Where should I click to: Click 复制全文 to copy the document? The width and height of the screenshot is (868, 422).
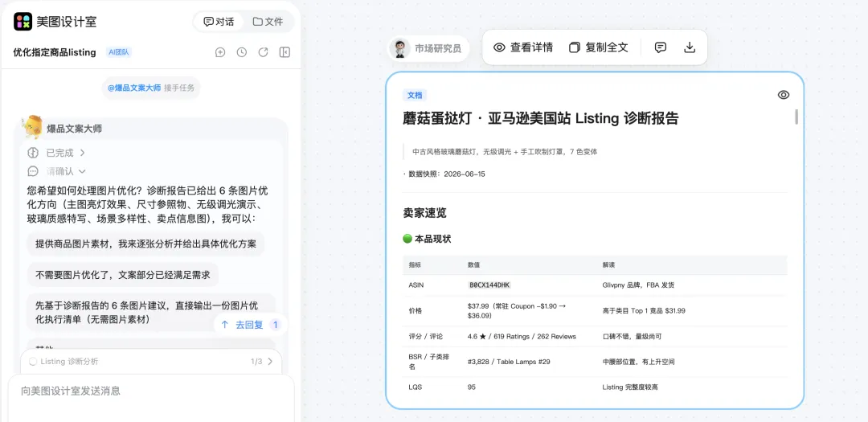(x=599, y=47)
